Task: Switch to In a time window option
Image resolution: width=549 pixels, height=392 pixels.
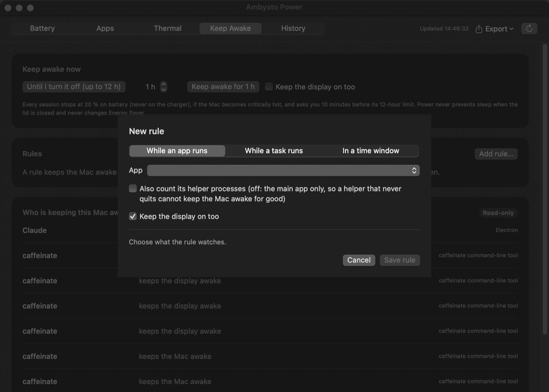Action: [x=371, y=151]
